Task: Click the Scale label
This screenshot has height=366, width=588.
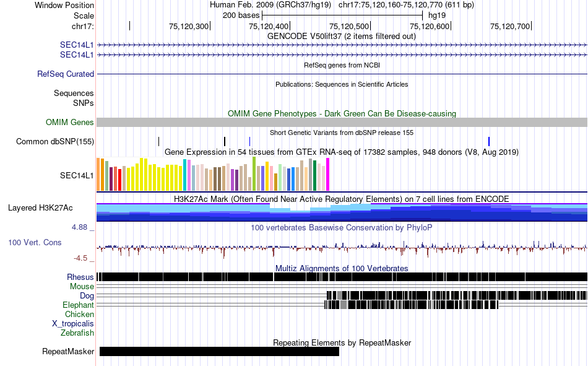Action: point(84,15)
